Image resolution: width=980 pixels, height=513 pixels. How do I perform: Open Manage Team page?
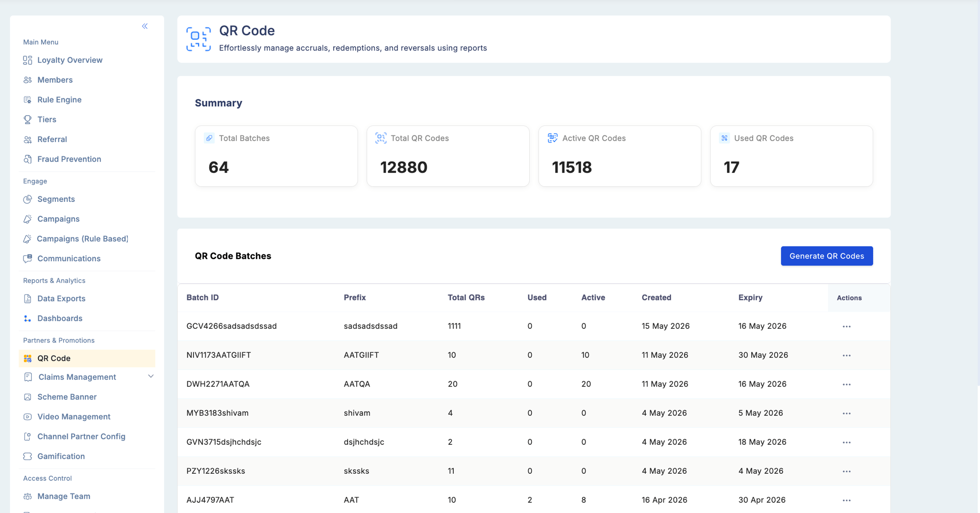[64, 496]
